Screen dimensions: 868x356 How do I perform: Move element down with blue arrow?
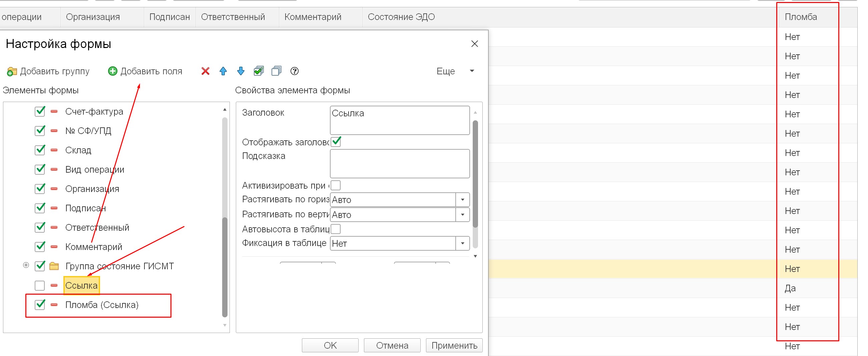(x=241, y=71)
